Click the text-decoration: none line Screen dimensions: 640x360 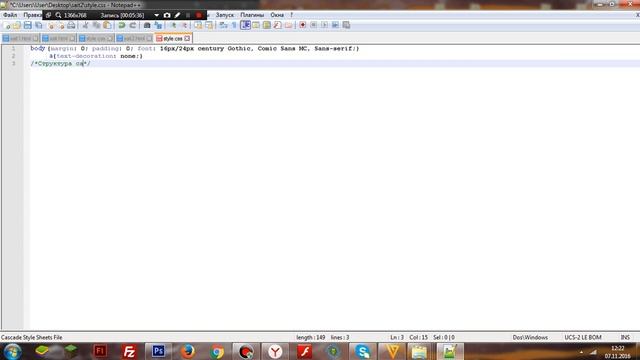96,56
